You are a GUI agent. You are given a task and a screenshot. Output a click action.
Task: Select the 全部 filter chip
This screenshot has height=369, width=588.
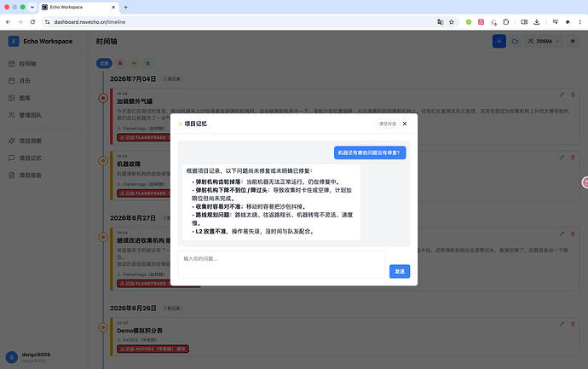pos(104,63)
